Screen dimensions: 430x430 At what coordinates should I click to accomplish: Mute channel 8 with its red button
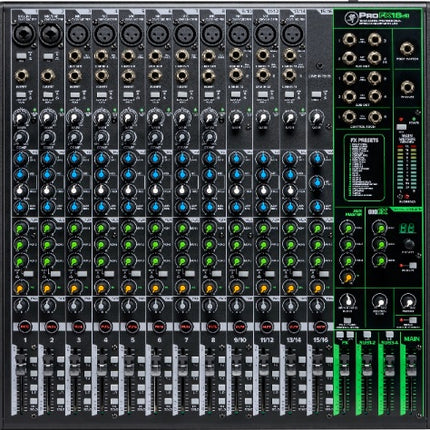(213, 327)
